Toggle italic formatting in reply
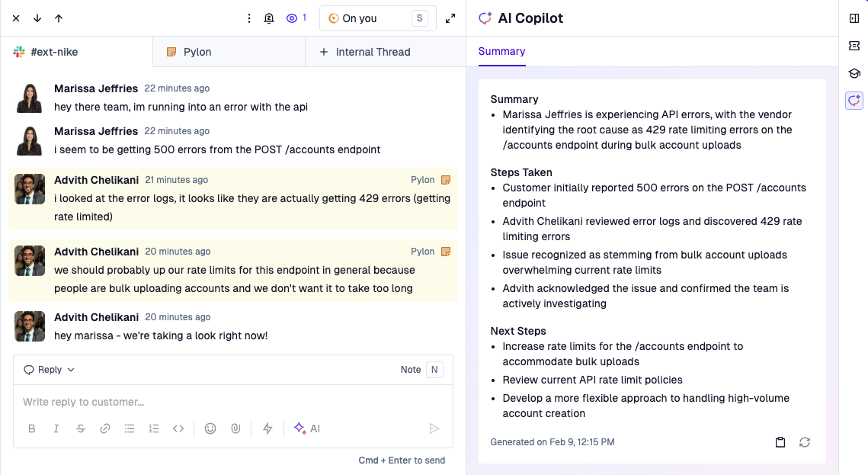868x475 pixels. point(56,428)
